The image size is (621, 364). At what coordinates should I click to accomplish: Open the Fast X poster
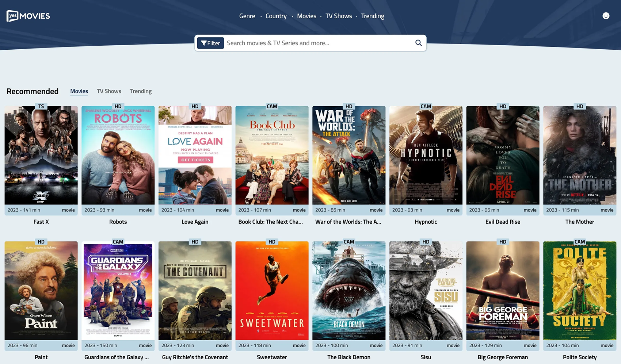point(41,155)
